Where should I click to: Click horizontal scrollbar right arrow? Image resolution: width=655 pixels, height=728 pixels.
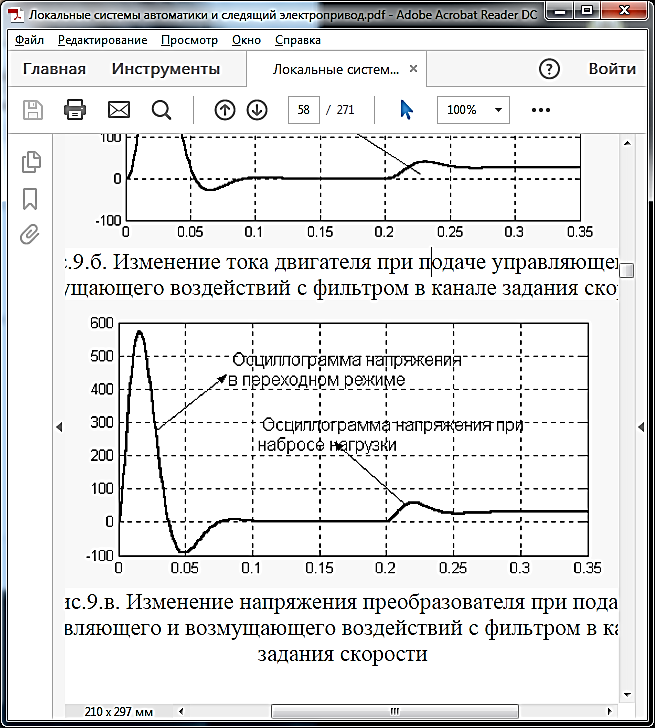(610, 711)
